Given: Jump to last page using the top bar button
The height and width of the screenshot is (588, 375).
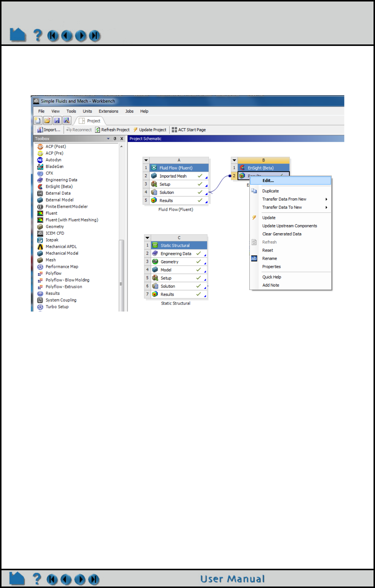Looking at the screenshot, I should (x=95, y=36).
